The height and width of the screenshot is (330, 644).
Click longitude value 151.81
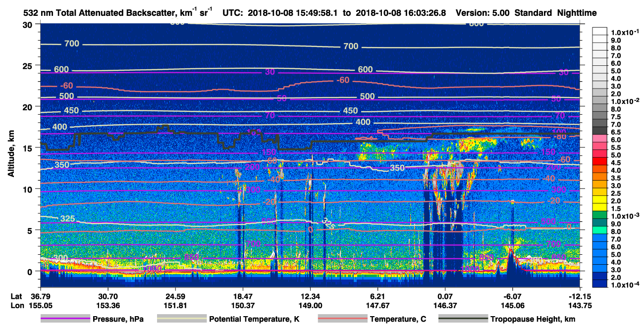coord(175,305)
